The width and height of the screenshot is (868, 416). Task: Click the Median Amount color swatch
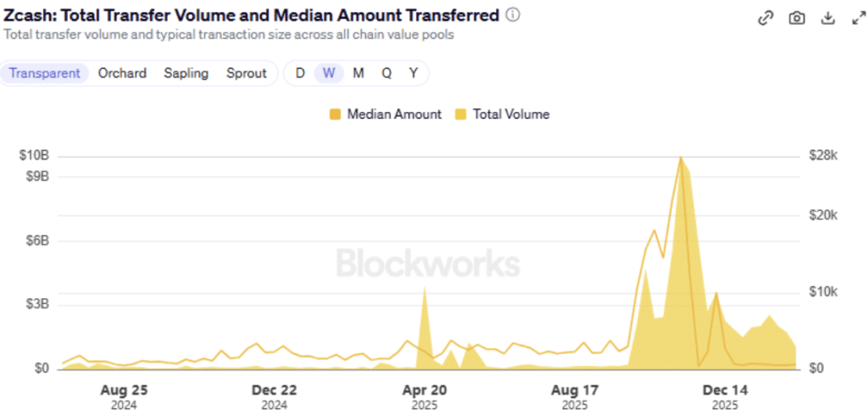[x=335, y=114]
